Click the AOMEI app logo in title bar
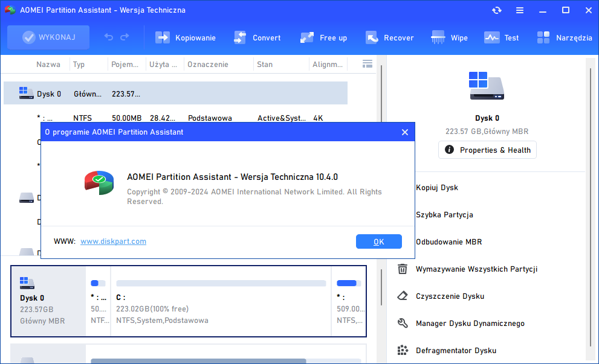This screenshot has height=364, width=599. [x=10, y=10]
